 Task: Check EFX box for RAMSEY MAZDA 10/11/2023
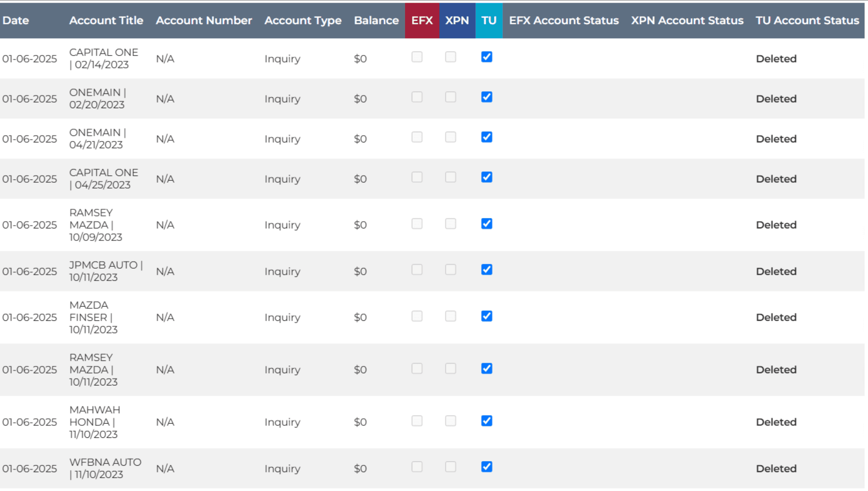pos(417,369)
